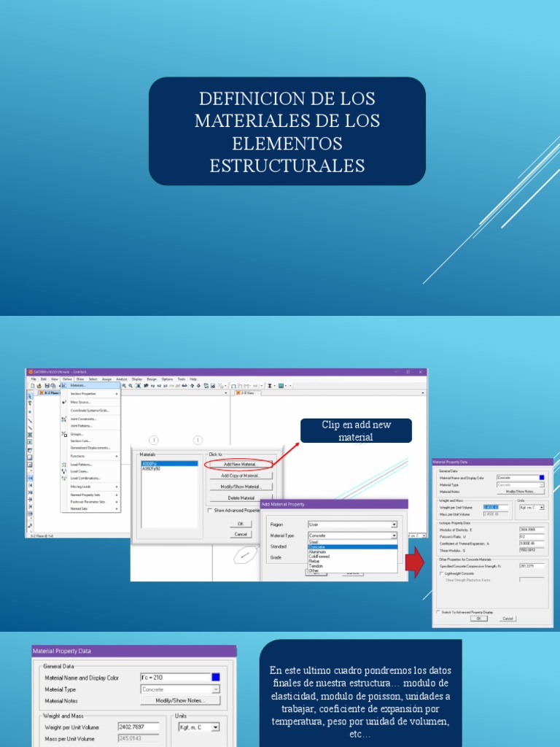
Task: Click the New Model toolbar icon
Action: click(32, 386)
